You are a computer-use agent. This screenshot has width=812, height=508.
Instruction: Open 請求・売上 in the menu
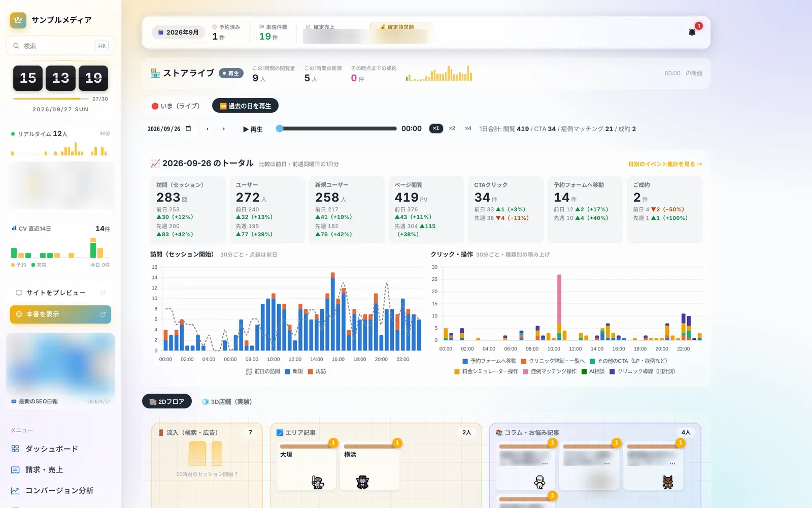pyautogui.click(x=60, y=470)
